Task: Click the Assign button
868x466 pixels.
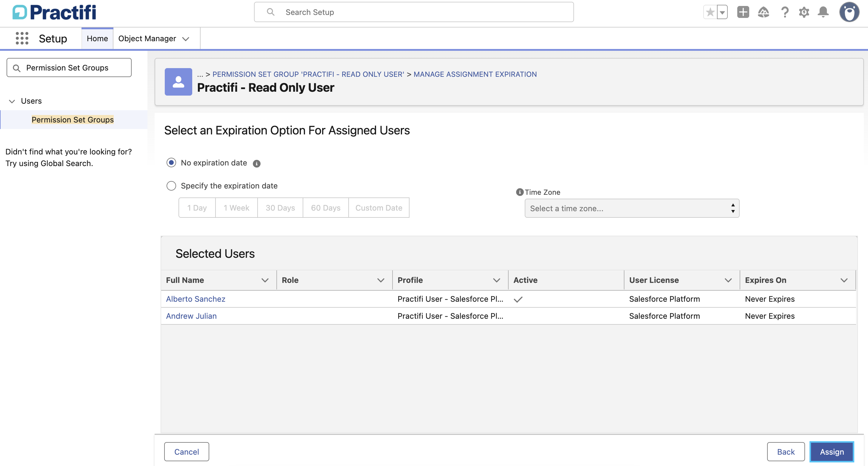Action: pyautogui.click(x=832, y=452)
